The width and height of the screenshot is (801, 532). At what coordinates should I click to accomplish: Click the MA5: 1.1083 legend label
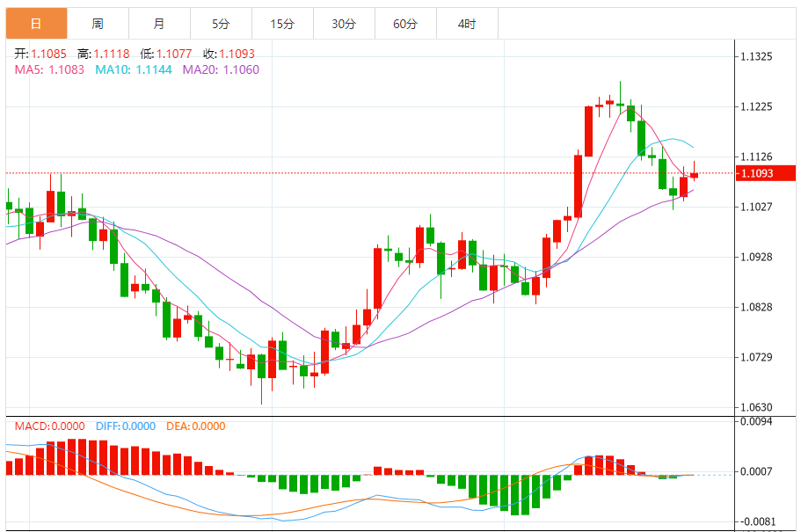tap(49, 69)
